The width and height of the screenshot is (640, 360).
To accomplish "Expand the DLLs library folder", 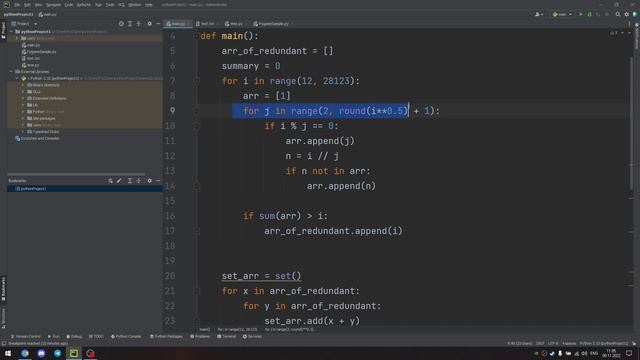I will [23, 92].
